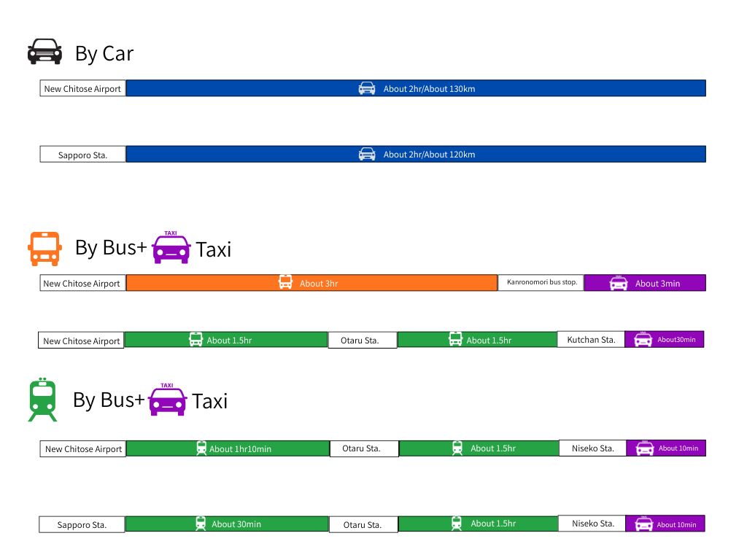The height and width of the screenshot is (560, 747).
Task: Select the Kutchan Sta. label
Action: [x=591, y=339]
